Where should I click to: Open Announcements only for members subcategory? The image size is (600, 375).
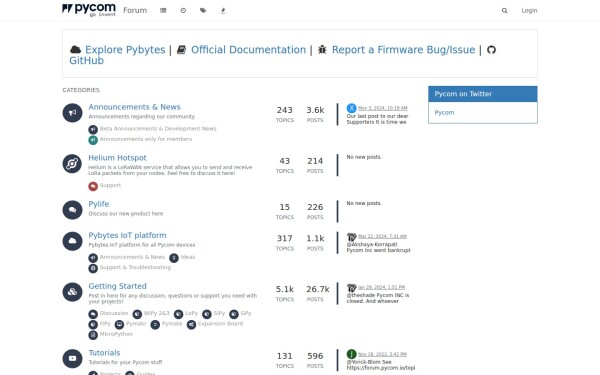coord(146,139)
